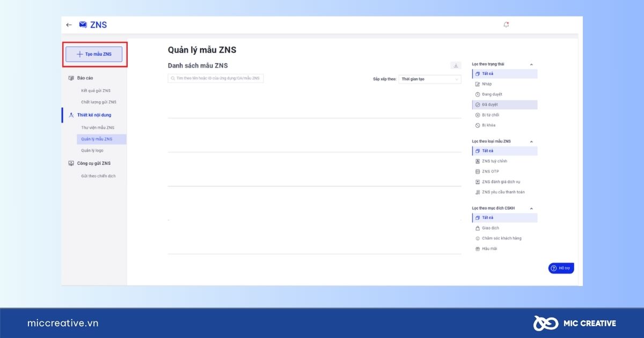
Task: Go to Gửi theo chiến dịch
Action: point(98,176)
